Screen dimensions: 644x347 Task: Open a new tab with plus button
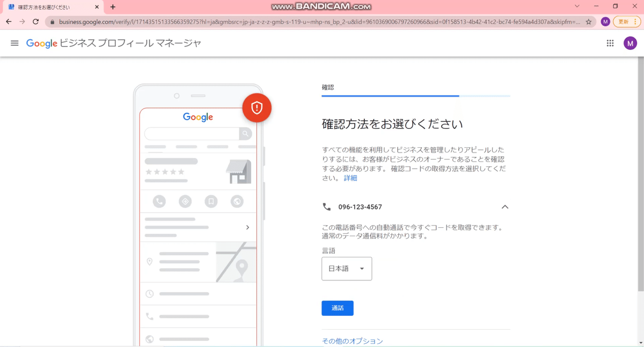(113, 7)
